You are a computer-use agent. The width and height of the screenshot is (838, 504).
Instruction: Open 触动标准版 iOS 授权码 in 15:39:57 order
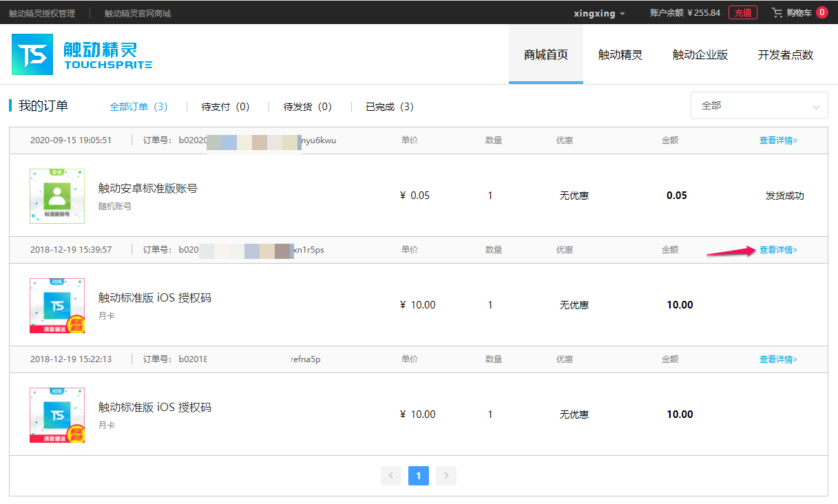[x=155, y=297]
